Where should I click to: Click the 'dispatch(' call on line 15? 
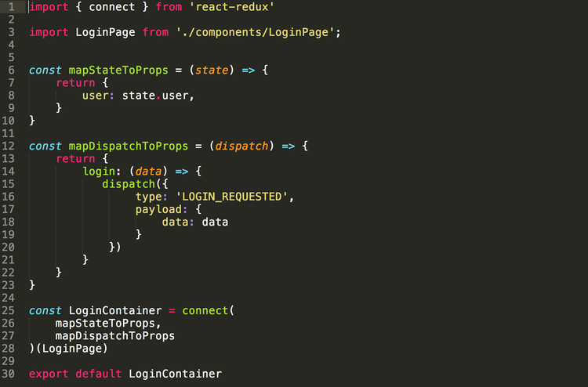pyautogui.click(x=132, y=184)
